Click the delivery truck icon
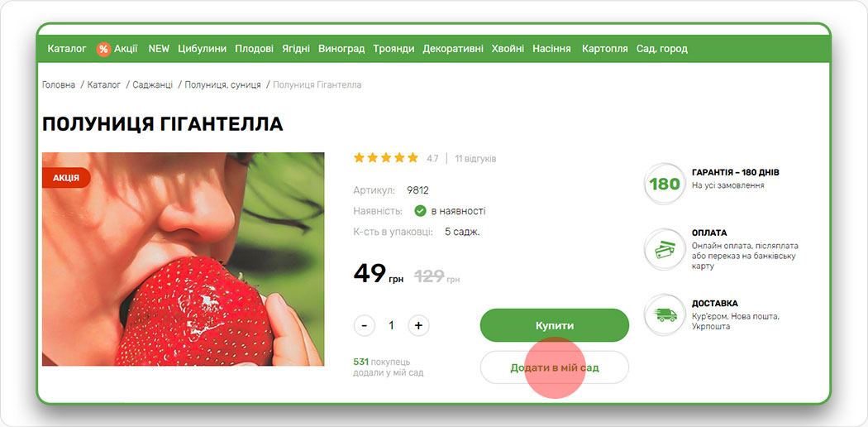Image resolution: width=868 pixels, height=427 pixels. tap(665, 315)
